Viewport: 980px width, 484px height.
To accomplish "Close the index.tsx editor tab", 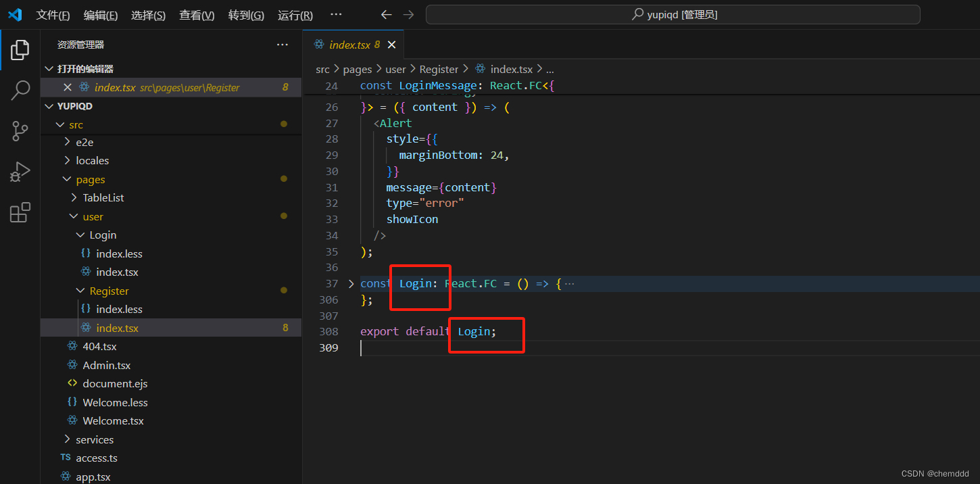I will point(391,45).
